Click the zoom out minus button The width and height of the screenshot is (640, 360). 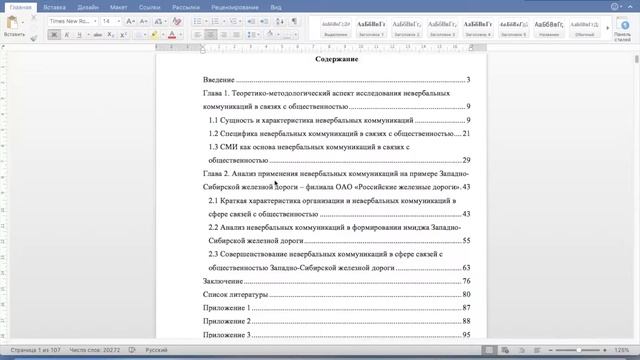pyautogui.click(x=551, y=350)
